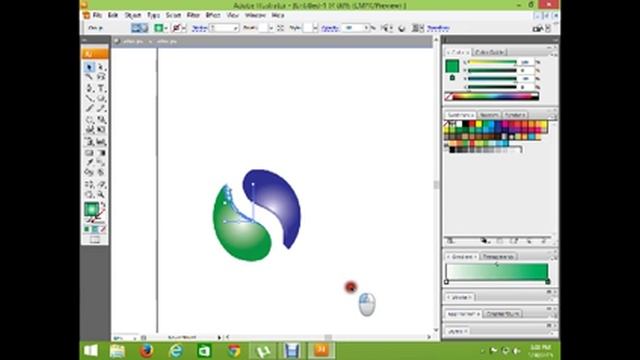The height and width of the screenshot is (360, 640).
Task: Click the color spectrum bar in Color panel
Action: pos(492,96)
